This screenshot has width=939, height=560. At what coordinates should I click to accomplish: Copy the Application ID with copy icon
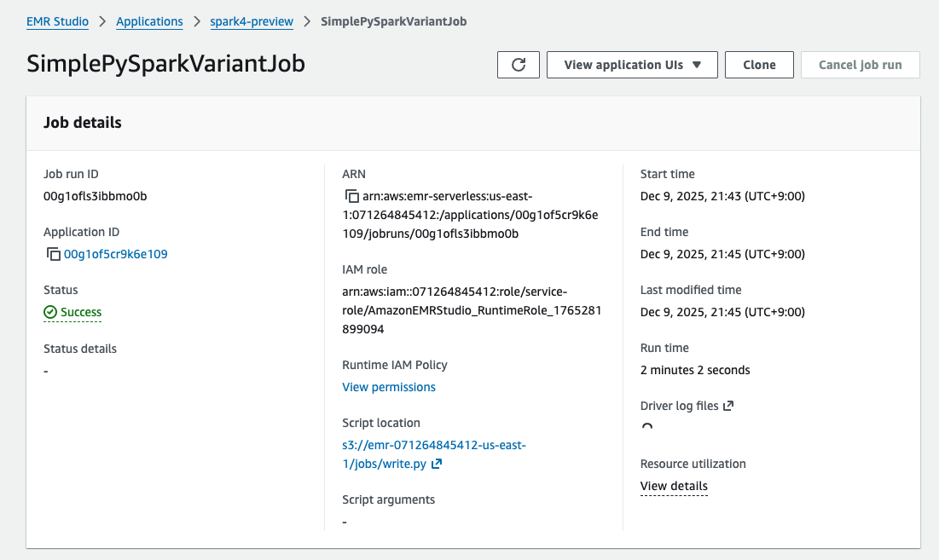pyautogui.click(x=53, y=254)
